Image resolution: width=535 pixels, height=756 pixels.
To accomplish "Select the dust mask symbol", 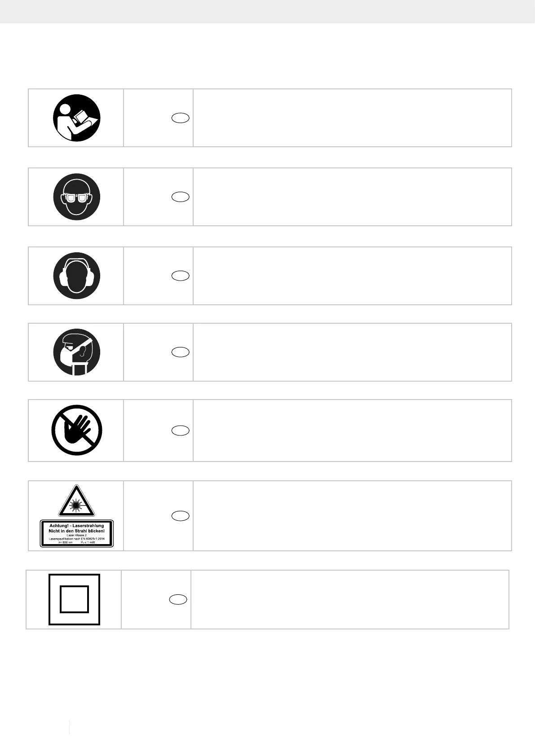I will 76,352.
